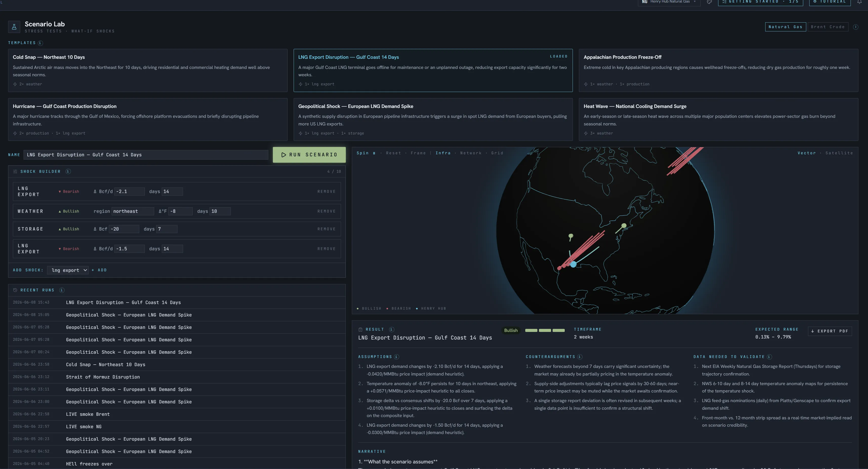This screenshot has width=868, height=469.
Task: Edit Bcf/d value -1.5 field
Action: [x=129, y=249]
